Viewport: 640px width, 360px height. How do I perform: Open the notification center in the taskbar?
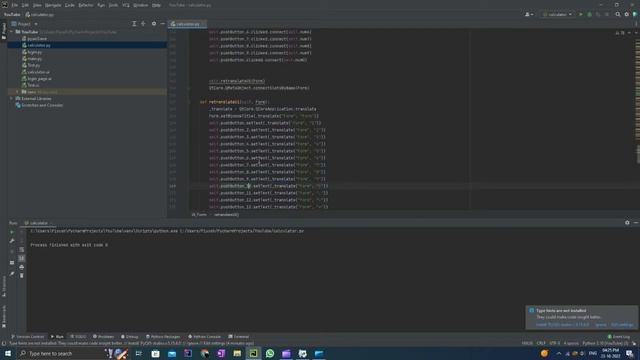click(630, 353)
